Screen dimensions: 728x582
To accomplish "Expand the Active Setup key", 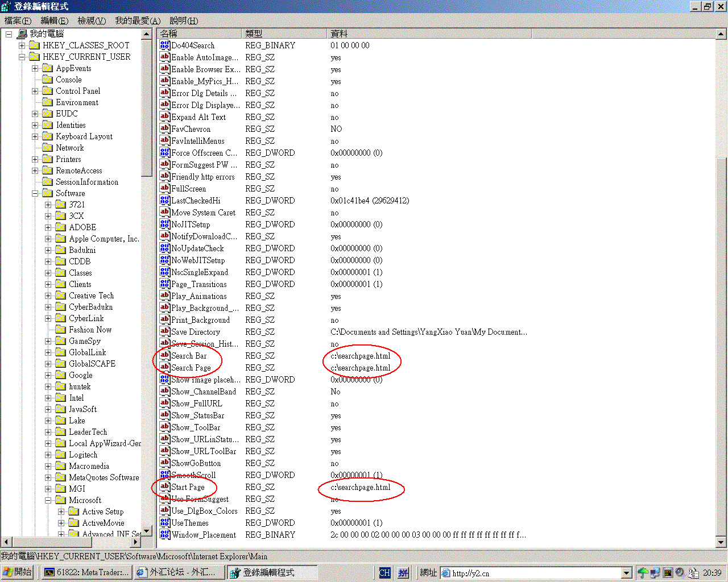I will (x=61, y=512).
